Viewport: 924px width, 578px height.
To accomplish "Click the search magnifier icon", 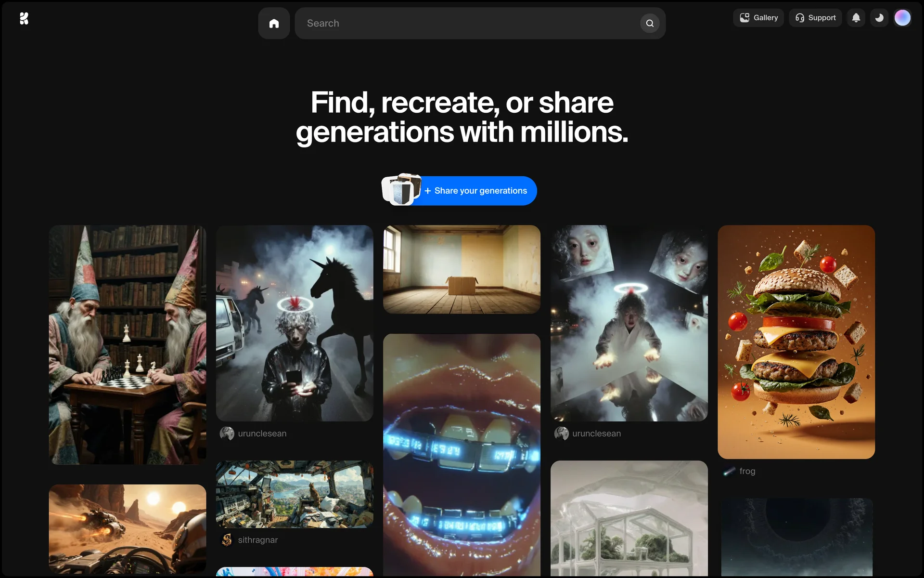I will (x=650, y=23).
